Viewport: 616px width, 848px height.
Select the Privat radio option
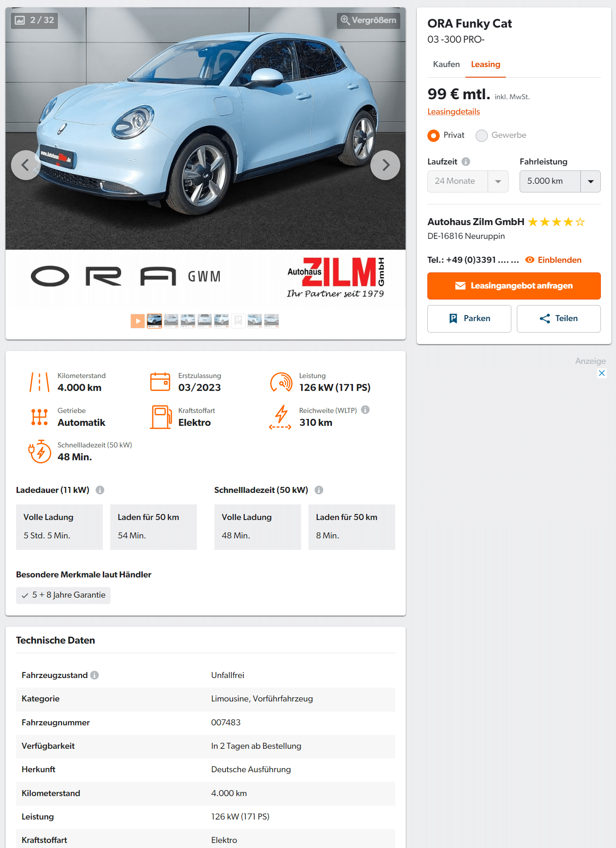tap(433, 136)
